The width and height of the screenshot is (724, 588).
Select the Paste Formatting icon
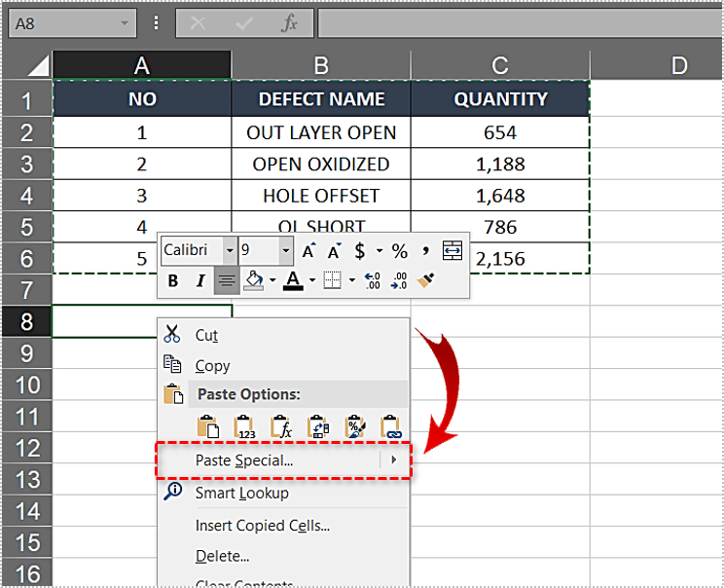coord(354,426)
